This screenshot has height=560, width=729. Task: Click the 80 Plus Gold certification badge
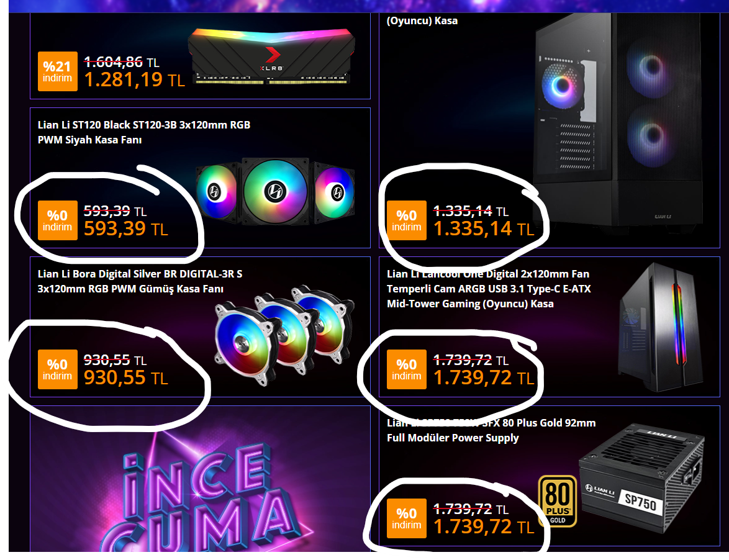tap(558, 501)
